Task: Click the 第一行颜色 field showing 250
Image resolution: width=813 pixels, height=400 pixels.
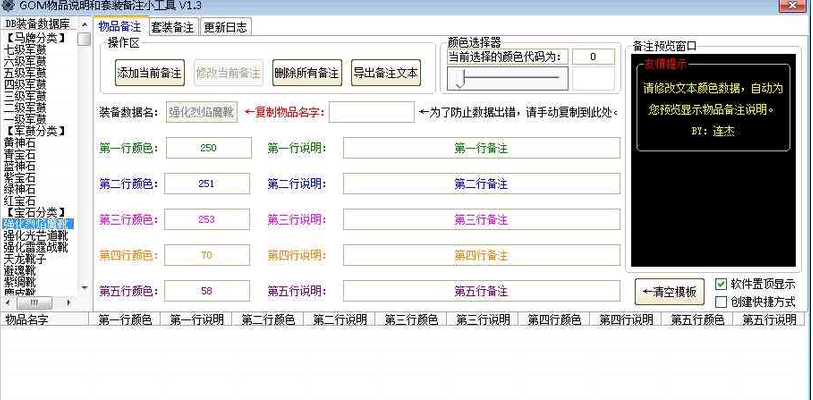Action: tap(208, 148)
